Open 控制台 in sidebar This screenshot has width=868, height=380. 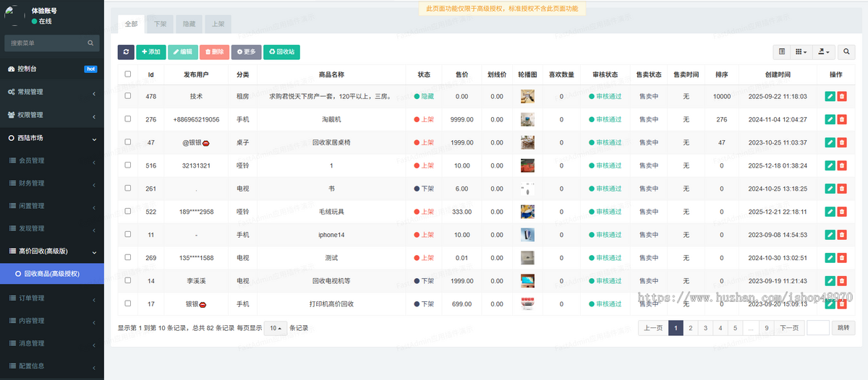click(52, 69)
